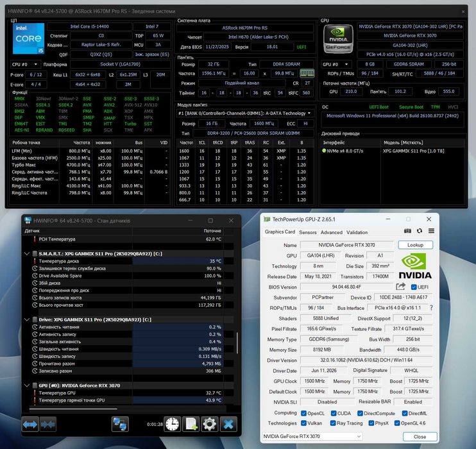Image resolution: width=476 pixels, height=449 pixels.
Task: Toggle the Ray Tracing checkbox
Action: 333,423
